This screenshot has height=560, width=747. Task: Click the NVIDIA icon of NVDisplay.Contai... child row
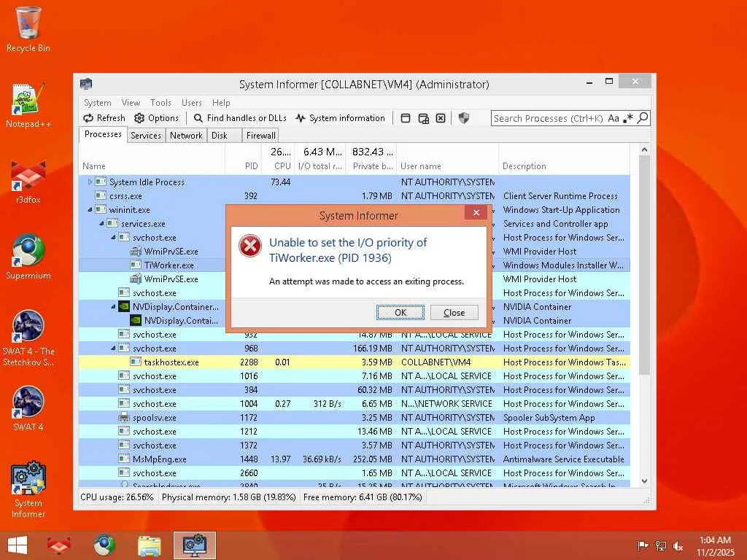136,321
